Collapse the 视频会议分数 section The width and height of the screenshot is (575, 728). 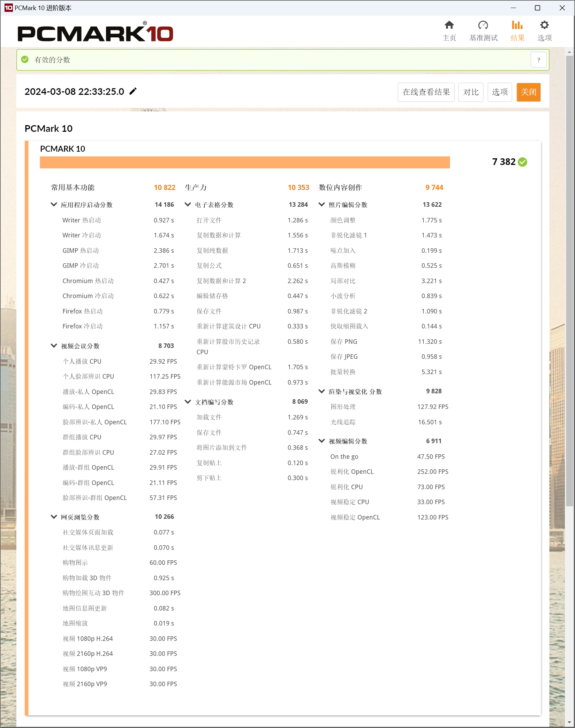point(54,346)
